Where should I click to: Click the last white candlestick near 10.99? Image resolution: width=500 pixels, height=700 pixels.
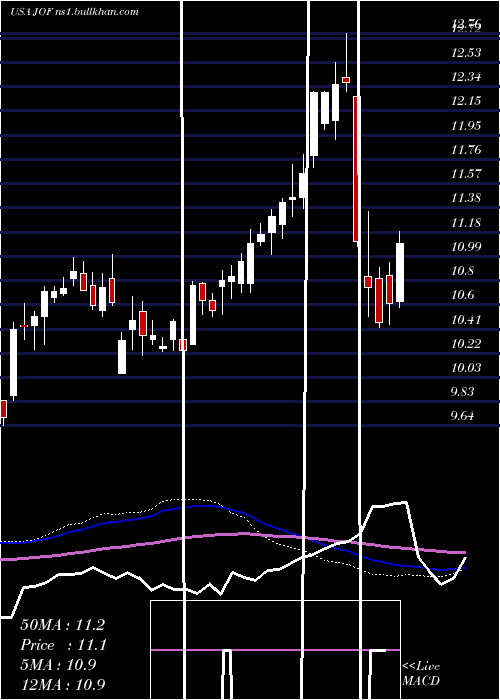[400, 272]
